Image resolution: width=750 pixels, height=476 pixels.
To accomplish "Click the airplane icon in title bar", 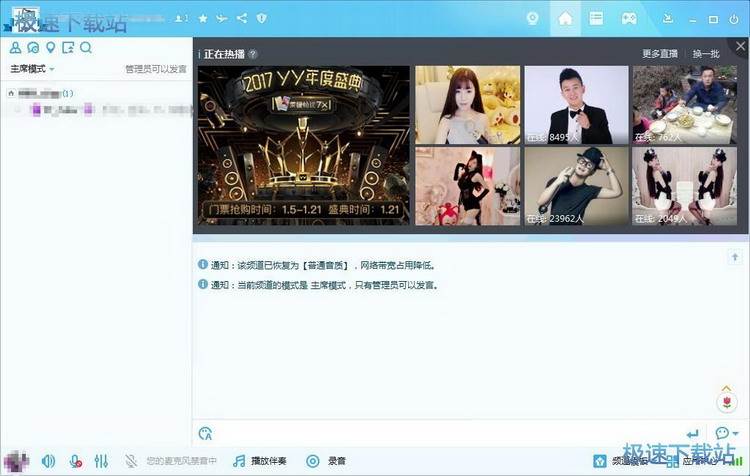I will tap(222, 18).
